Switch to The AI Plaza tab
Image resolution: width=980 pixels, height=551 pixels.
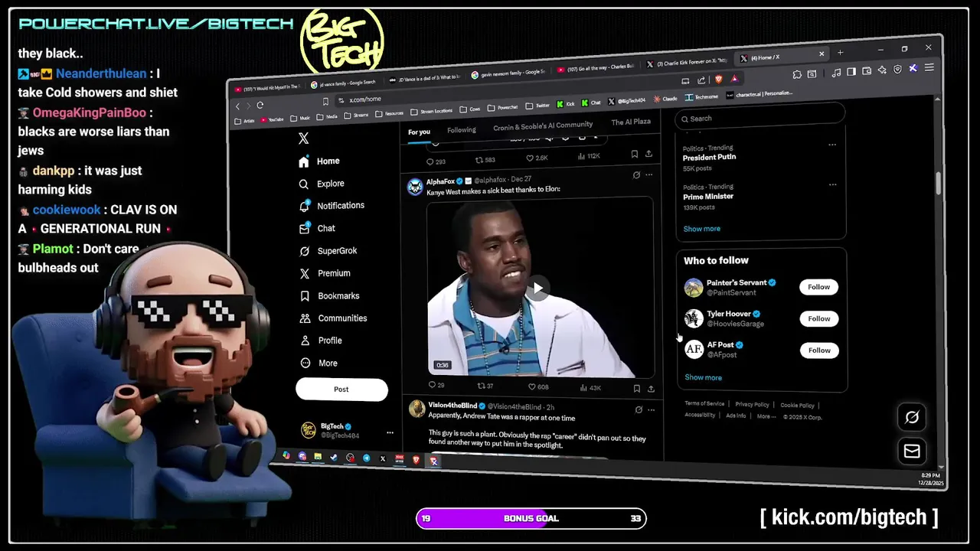[630, 122]
